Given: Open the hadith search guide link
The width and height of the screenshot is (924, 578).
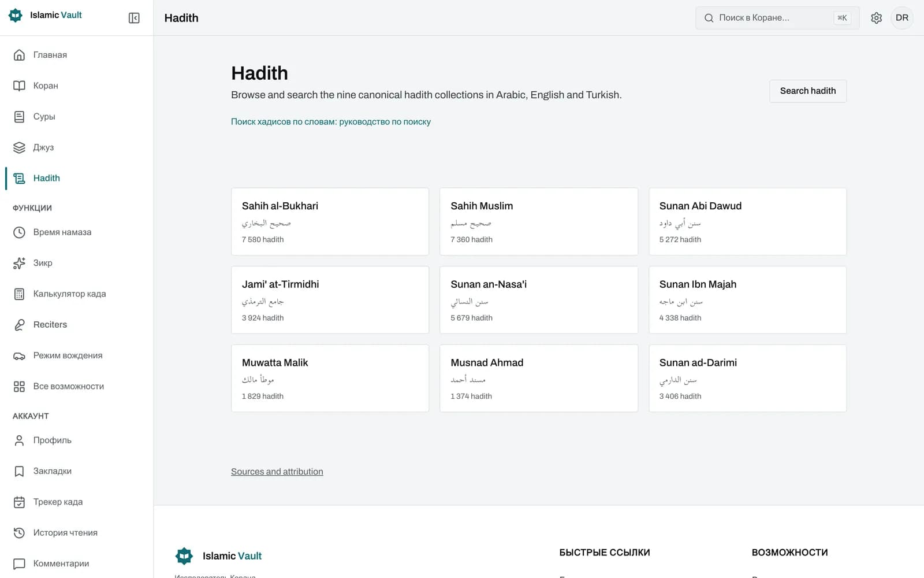Looking at the screenshot, I should point(331,122).
